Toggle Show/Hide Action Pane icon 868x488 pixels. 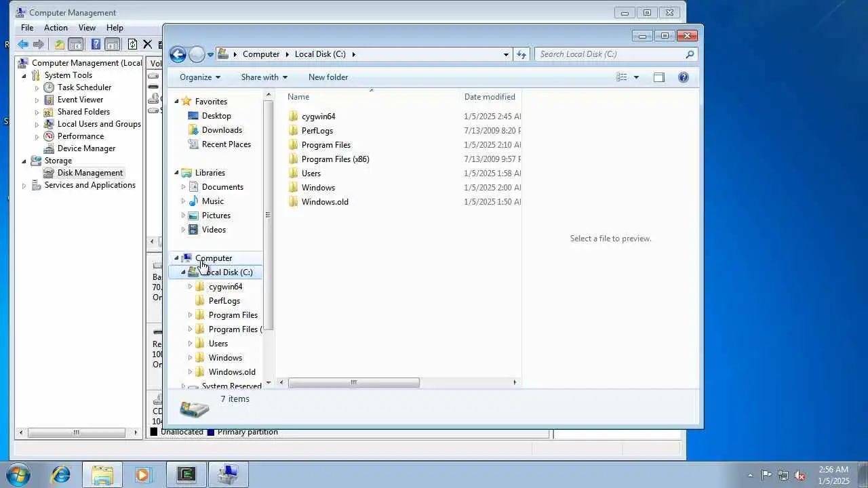pos(113,45)
